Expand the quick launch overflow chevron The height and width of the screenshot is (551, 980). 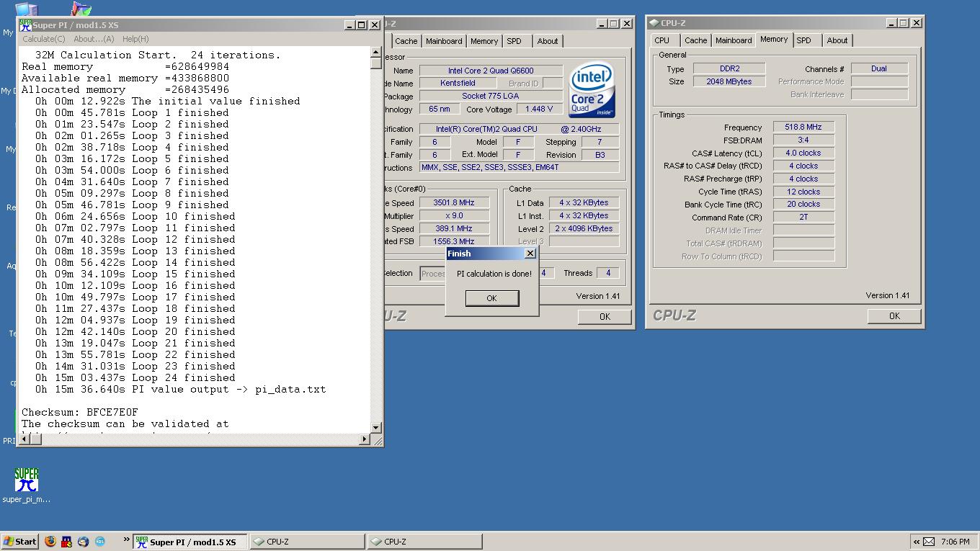coord(126,539)
